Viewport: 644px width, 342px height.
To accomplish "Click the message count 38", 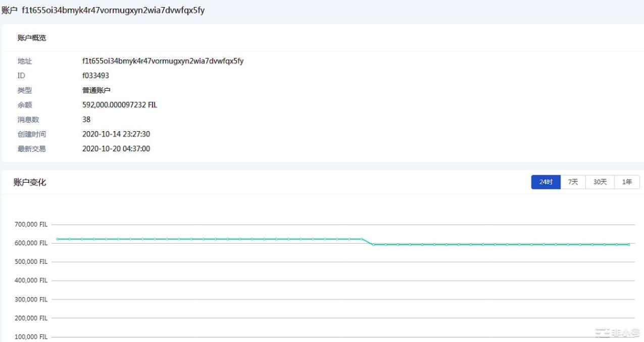I will pyautogui.click(x=86, y=120).
